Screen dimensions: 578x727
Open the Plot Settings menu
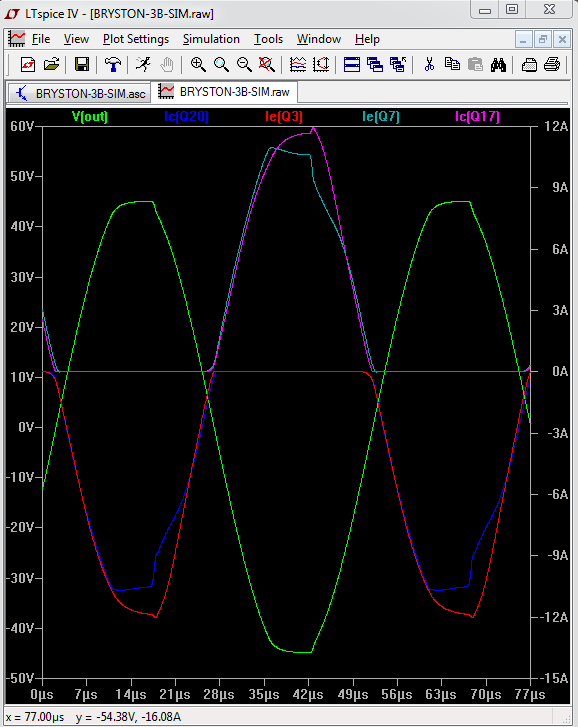pyautogui.click(x=136, y=39)
